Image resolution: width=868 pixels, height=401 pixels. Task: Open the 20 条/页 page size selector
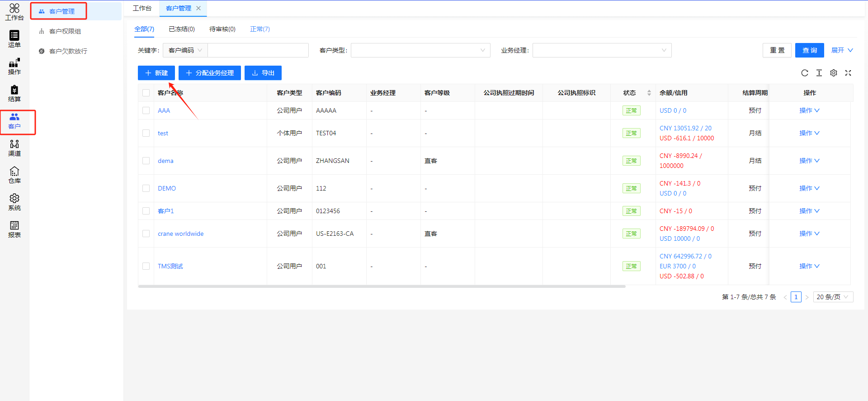833,297
